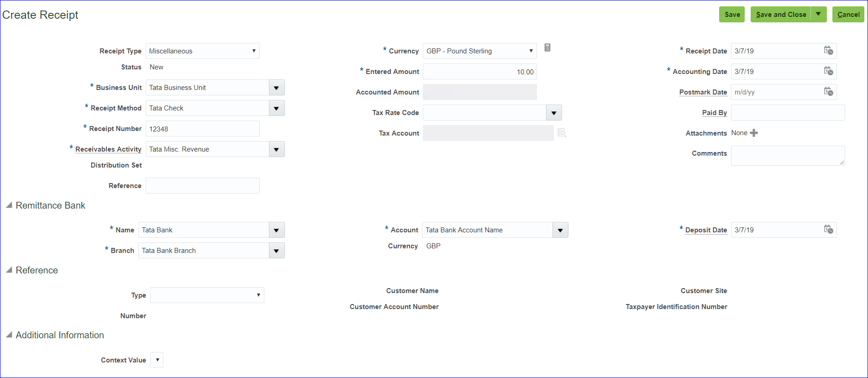The height and width of the screenshot is (378, 868).
Task: Expand the Business Unit dropdown list
Action: [277, 88]
